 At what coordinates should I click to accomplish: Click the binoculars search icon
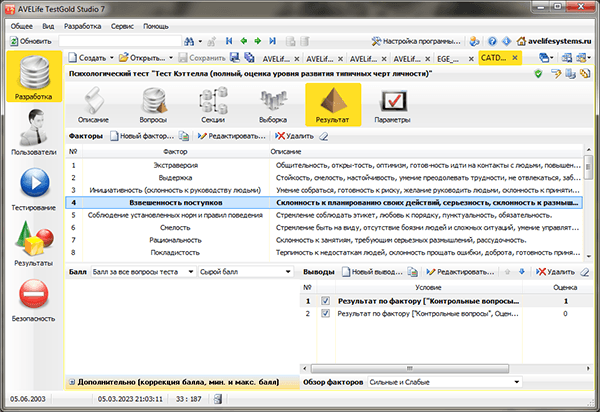tap(189, 41)
